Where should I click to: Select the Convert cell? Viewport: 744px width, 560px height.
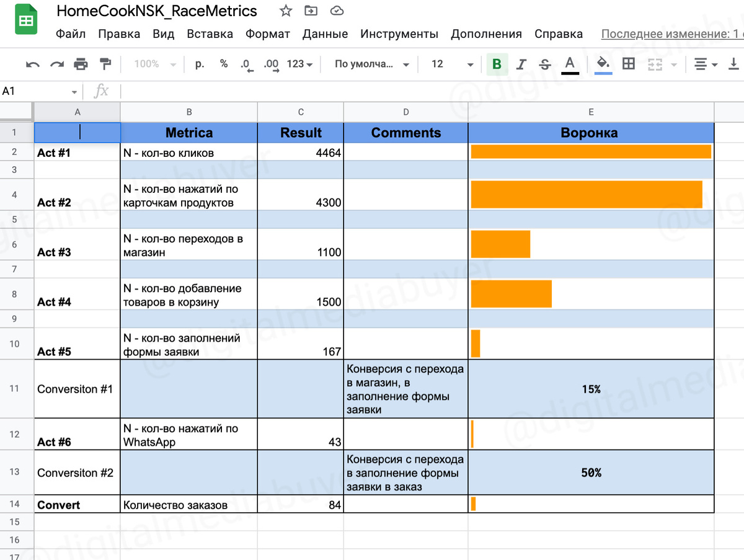[x=77, y=504]
